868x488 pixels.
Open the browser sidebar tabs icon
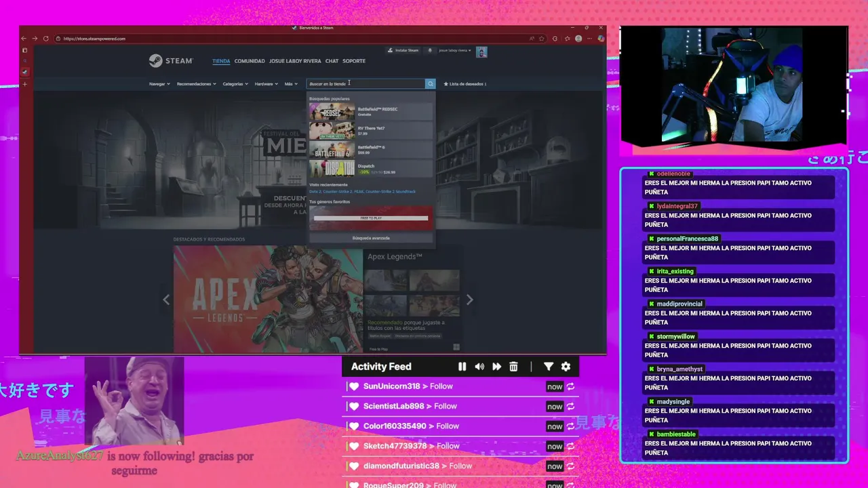coord(25,50)
